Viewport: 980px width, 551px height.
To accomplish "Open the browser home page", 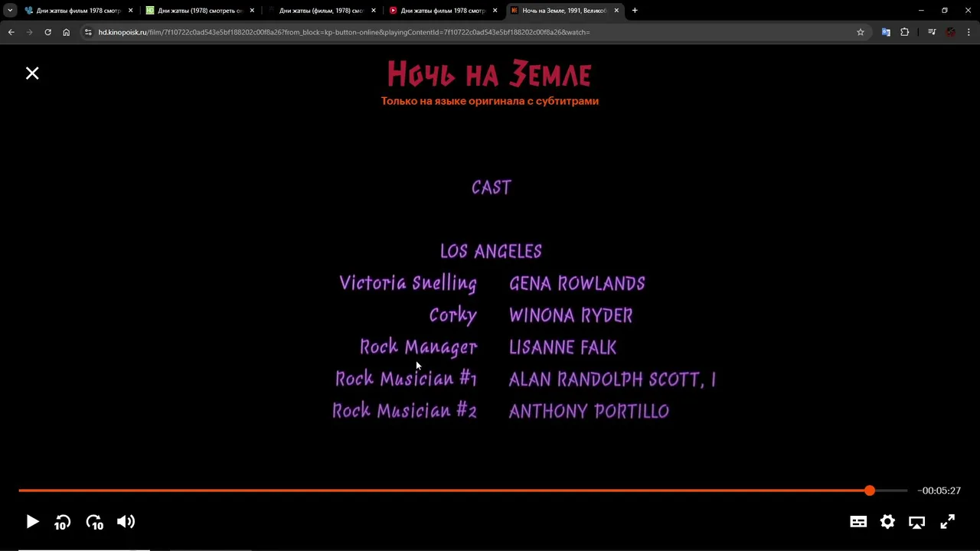I will tap(66, 32).
